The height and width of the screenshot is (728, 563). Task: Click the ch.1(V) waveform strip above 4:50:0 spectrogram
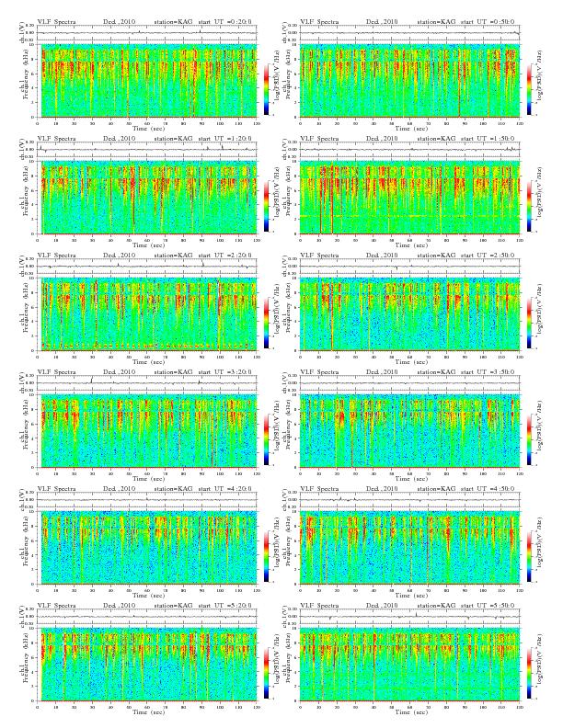410,500
